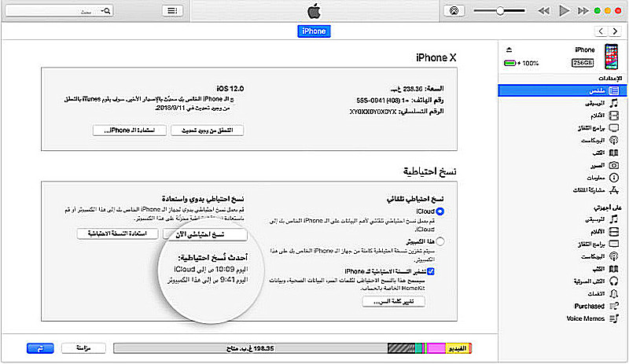The image size is (629, 364).
Task: Open TV Shows under On My Device section
Action: click(598, 244)
